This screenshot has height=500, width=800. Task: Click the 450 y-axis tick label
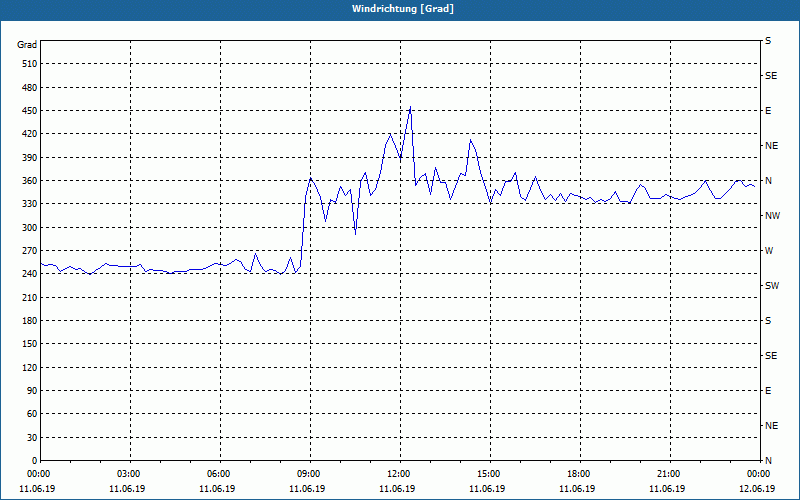pos(30,111)
